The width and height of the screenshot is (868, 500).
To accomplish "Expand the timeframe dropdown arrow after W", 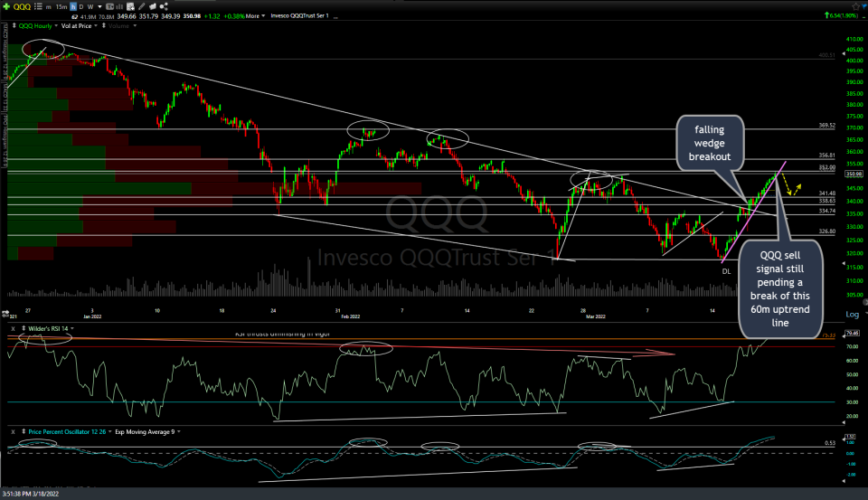I will click(x=99, y=7).
